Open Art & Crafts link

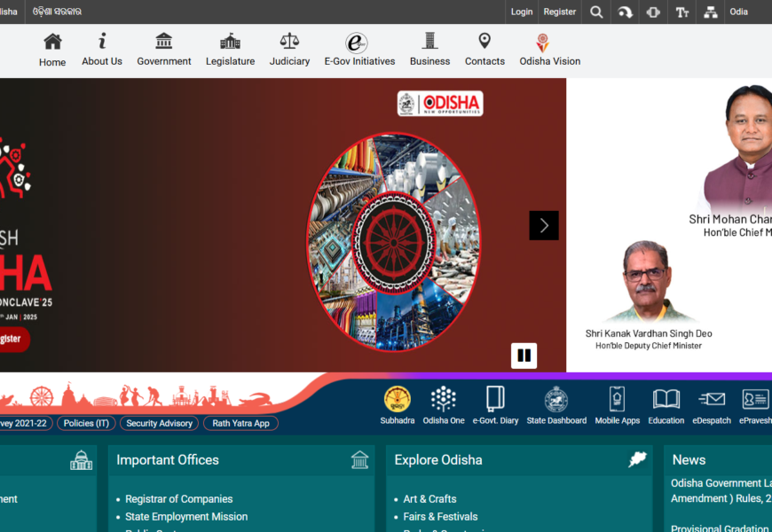tap(429, 499)
